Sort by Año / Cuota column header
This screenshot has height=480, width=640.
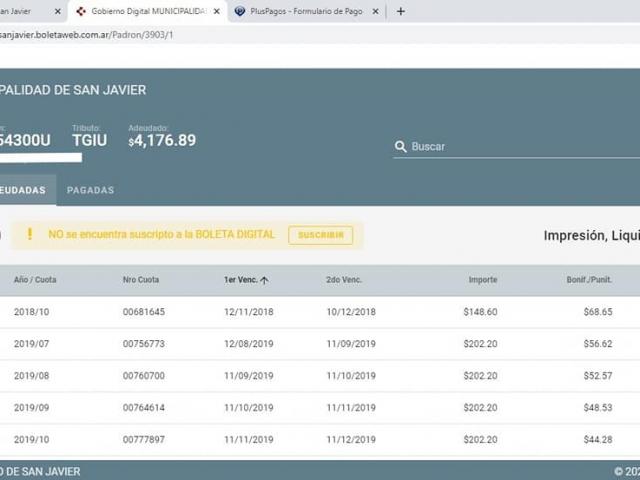pyautogui.click(x=35, y=280)
